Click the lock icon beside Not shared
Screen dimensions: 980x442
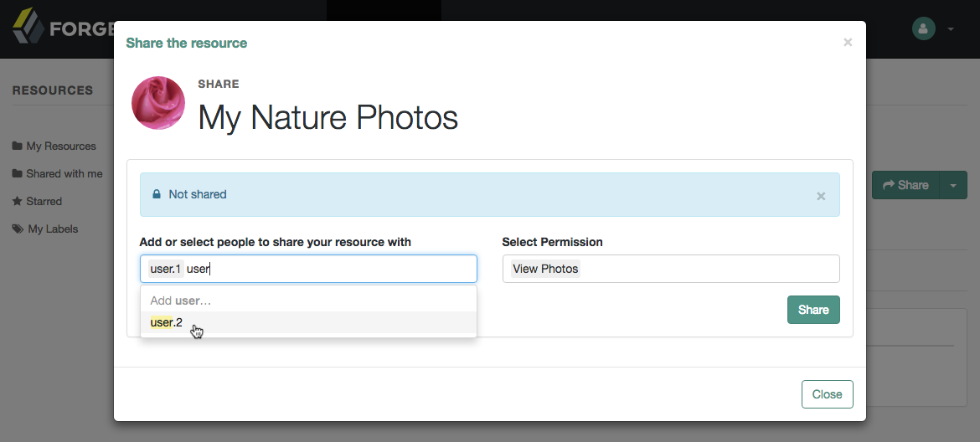point(157,193)
